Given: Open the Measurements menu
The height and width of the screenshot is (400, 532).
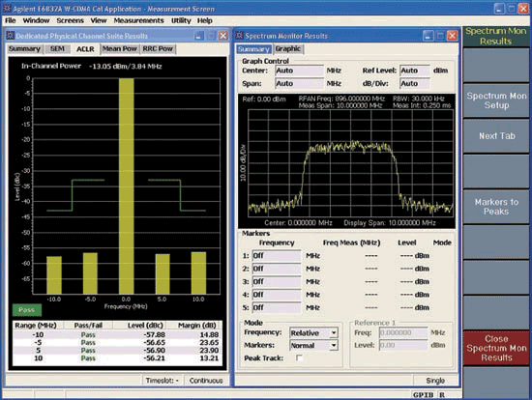Looking at the screenshot, I should tap(138, 20).
